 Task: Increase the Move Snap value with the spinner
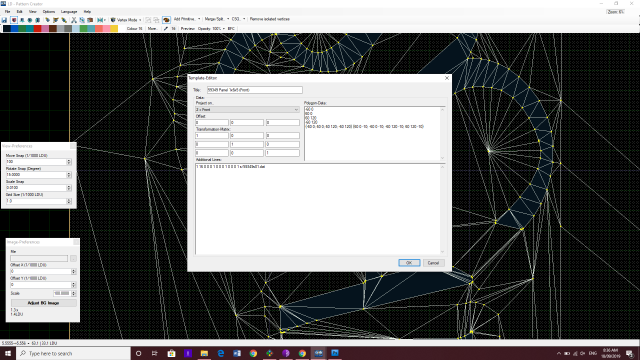(x=69, y=160)
